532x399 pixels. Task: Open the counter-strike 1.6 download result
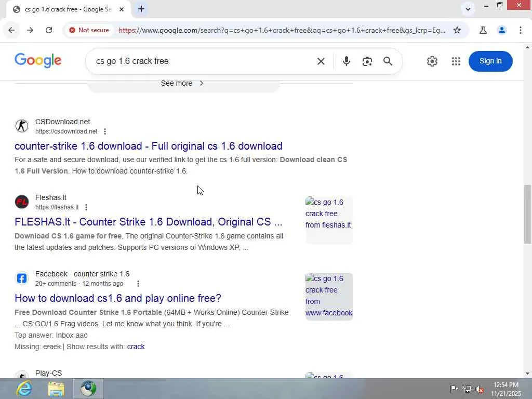pyautogui.click(x=148, y=146)
